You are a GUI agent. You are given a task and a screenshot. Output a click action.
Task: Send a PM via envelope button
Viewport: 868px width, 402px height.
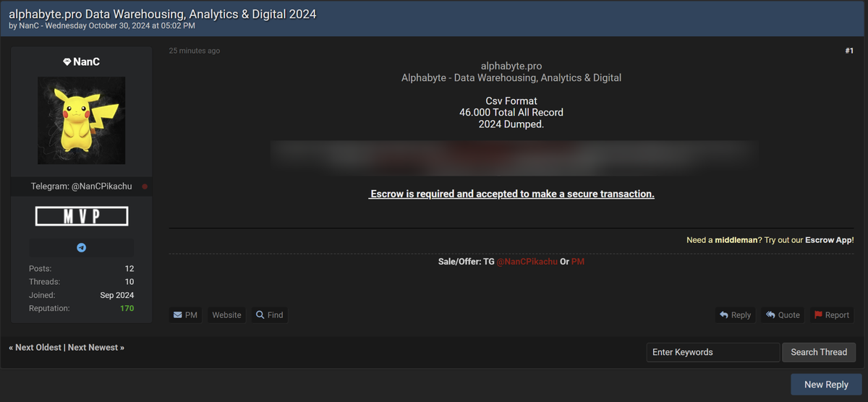click(x=185, y=315)
